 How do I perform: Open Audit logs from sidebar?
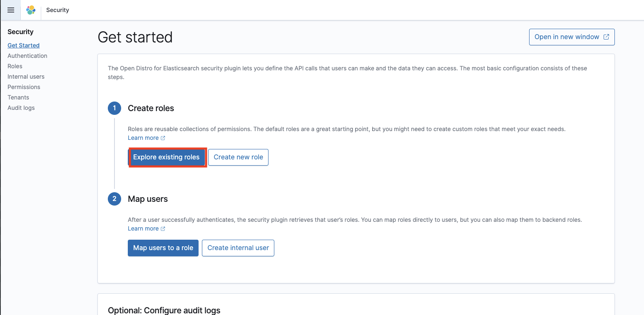click(x=21, y=108)
